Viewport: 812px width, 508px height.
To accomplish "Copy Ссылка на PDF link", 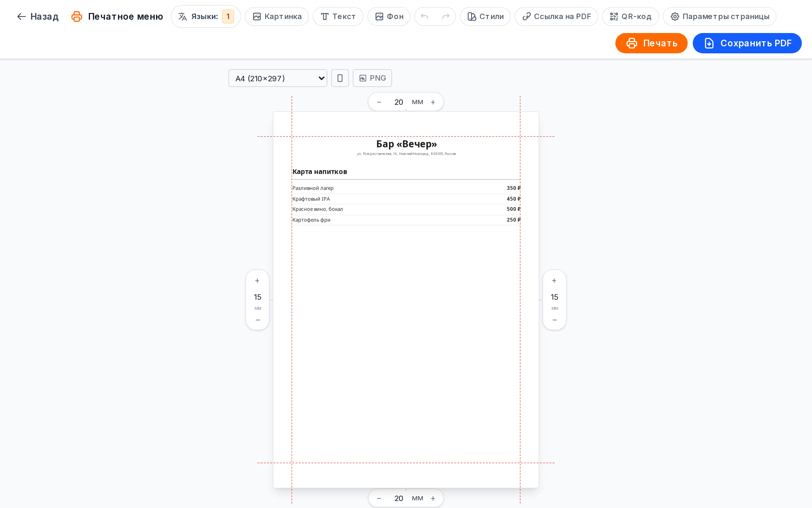I will click(x=556, y=17).
